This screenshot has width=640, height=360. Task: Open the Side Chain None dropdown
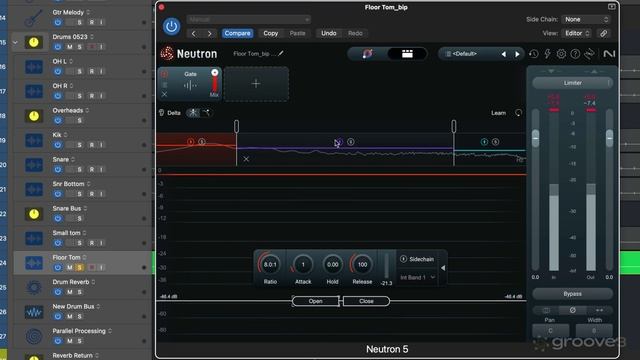(586, 19)
